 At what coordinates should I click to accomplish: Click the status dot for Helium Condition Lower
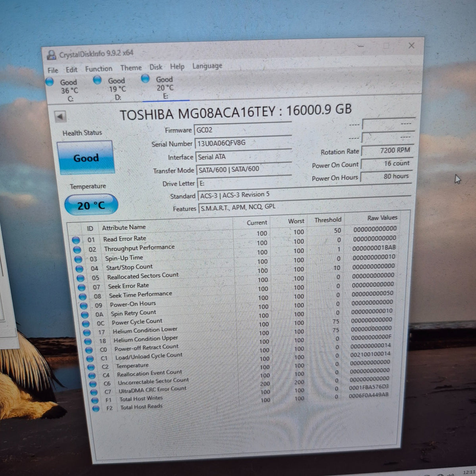pos(87,332)
